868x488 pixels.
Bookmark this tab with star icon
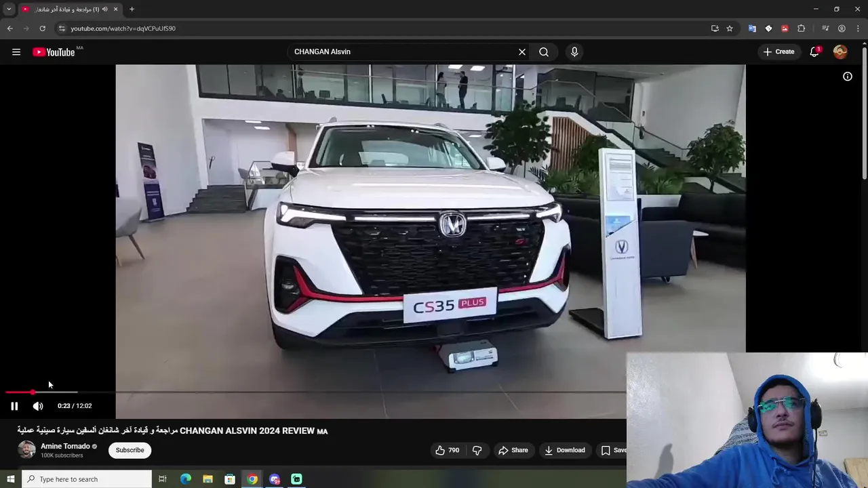(x=730, y=28)
